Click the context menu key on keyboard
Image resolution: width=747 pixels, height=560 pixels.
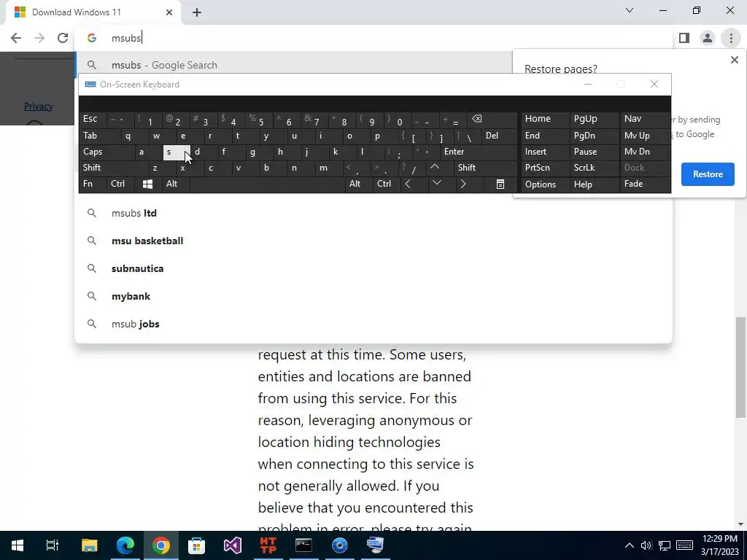500,184
